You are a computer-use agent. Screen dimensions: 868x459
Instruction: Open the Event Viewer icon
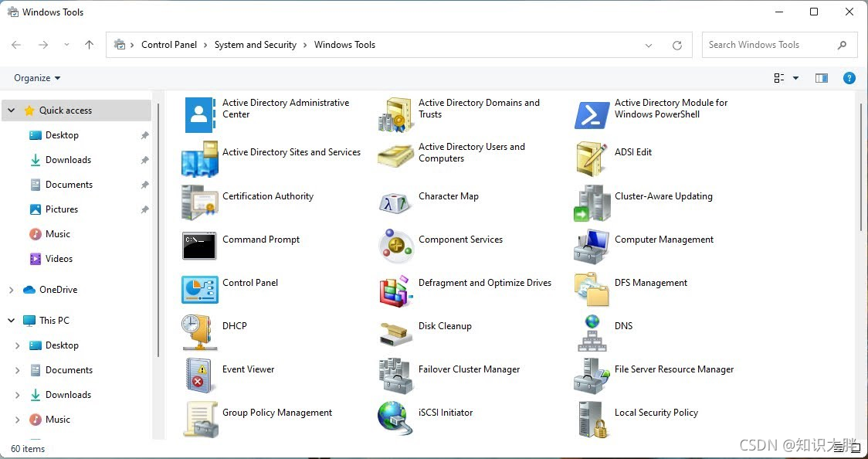199,376
